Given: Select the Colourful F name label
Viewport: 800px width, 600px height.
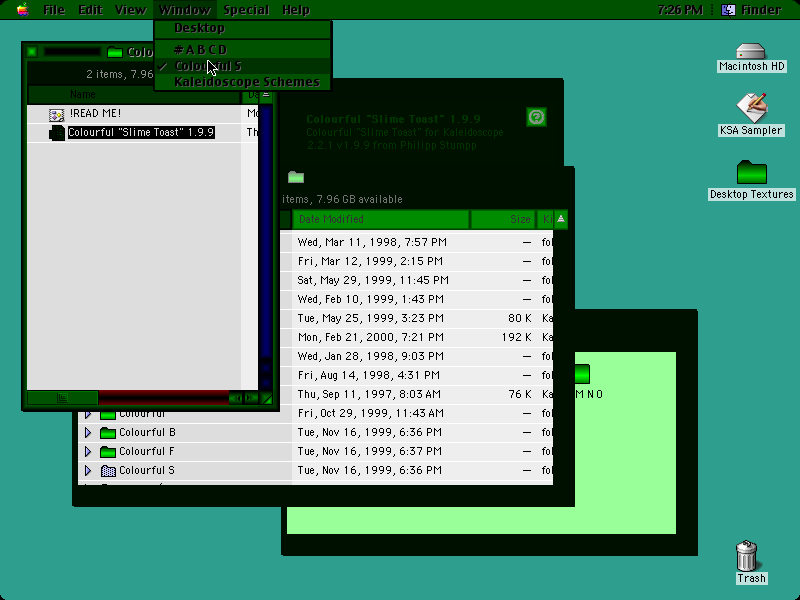Looking at the screenshot, I should point(147,451).
